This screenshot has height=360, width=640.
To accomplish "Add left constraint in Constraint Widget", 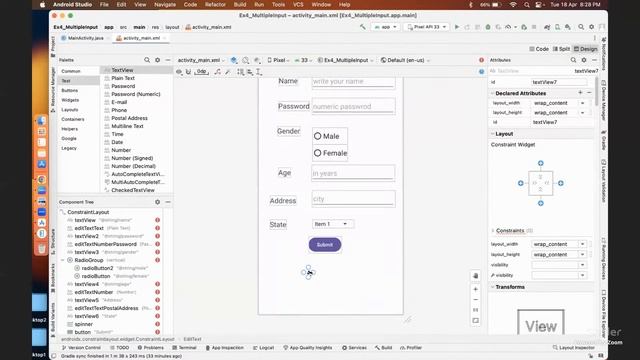I will [x=520, y=183].
